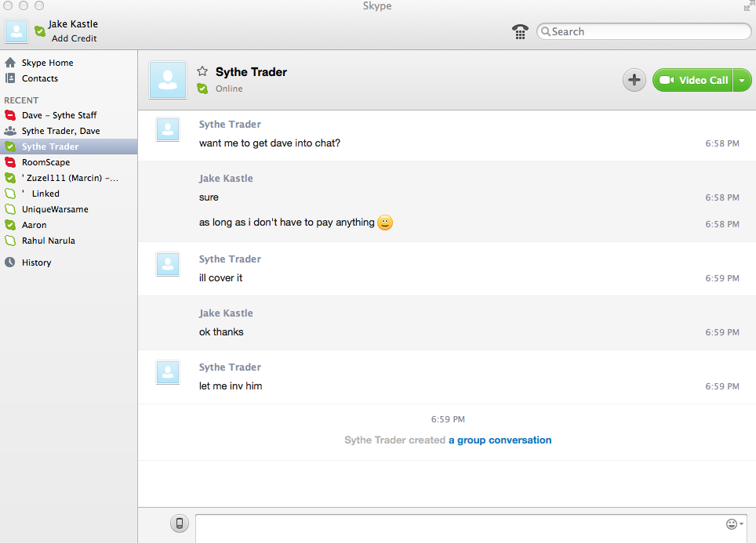Select Sythe Trader in recent list
Viewport: 756px width, 543px height.
pyautogui.click(x=68, y=147)
